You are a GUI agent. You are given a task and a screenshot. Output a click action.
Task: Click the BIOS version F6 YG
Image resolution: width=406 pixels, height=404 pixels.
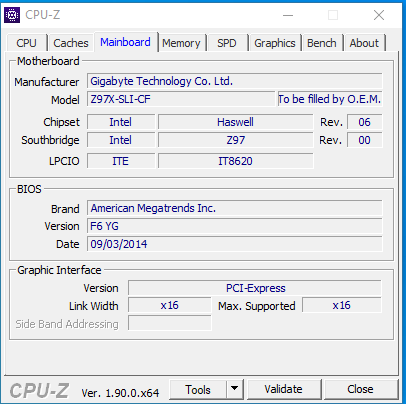click(x=235, y=226)
